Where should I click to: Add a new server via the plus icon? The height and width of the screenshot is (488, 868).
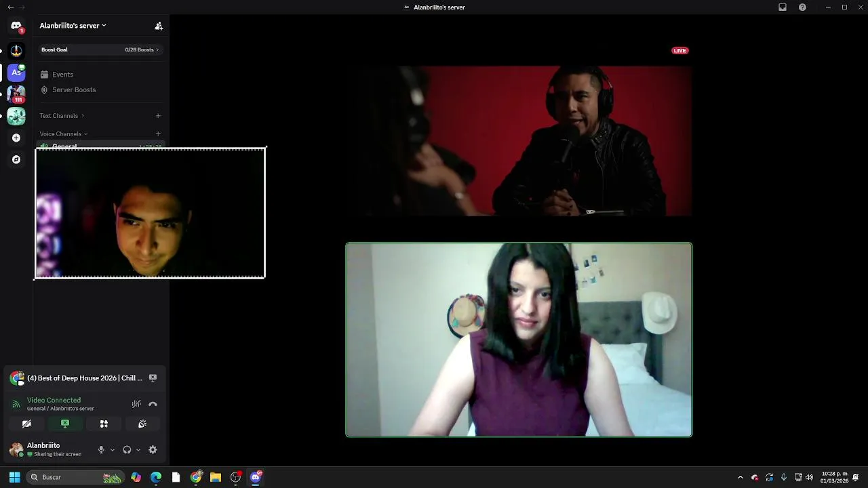(x=16, y=138)
